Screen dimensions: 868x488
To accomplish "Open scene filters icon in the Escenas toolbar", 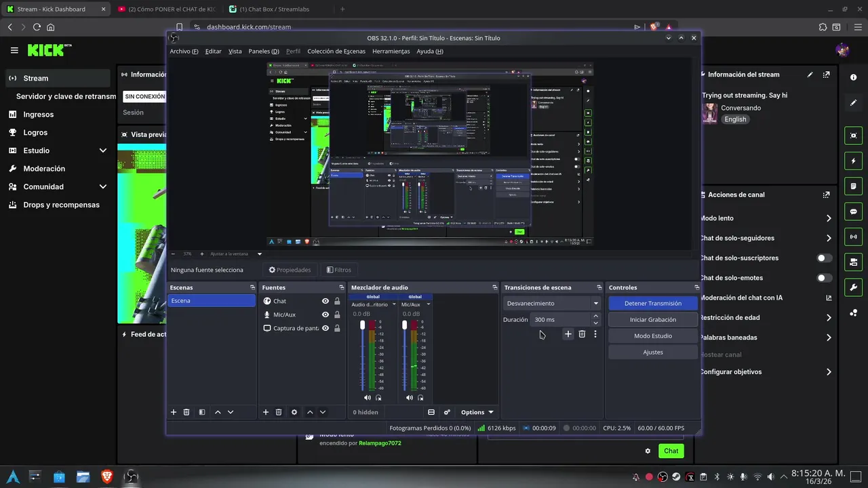I will [x=202, y=412].
